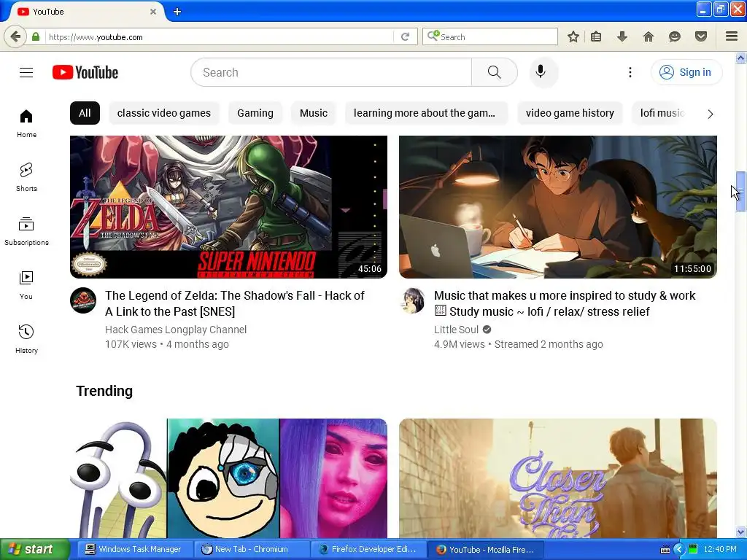Open Hack Games Longplay Channel link
747x560 pixels.
tap(176, 330)
